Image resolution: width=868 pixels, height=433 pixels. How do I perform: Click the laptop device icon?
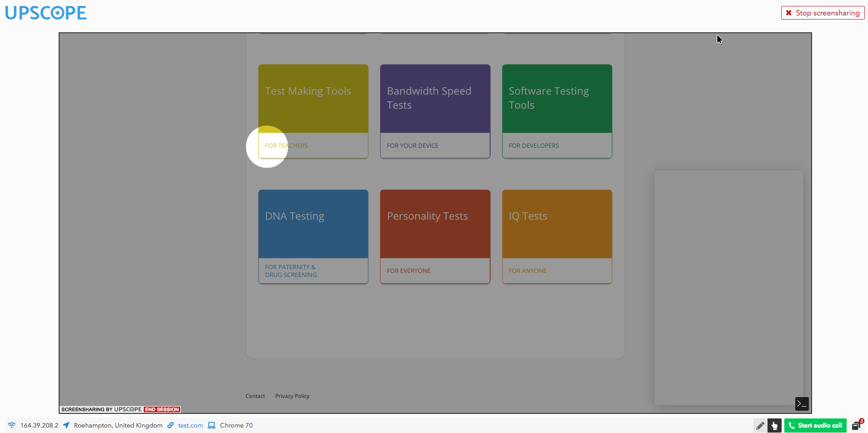coord(211,425)
